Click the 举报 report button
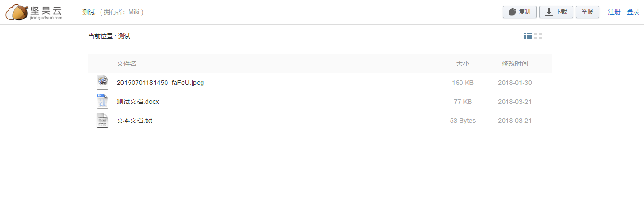Image resolution: width=644 pixels, height=224 pixels. (588, 12)
